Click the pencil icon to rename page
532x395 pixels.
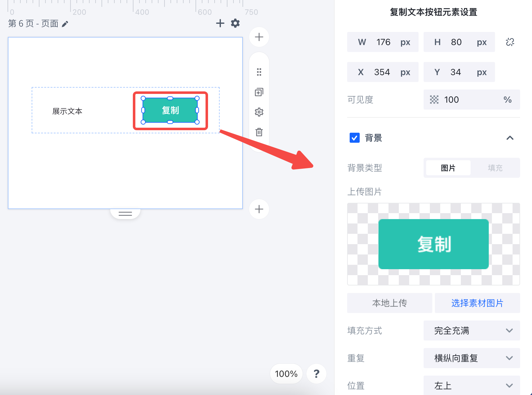65,24
